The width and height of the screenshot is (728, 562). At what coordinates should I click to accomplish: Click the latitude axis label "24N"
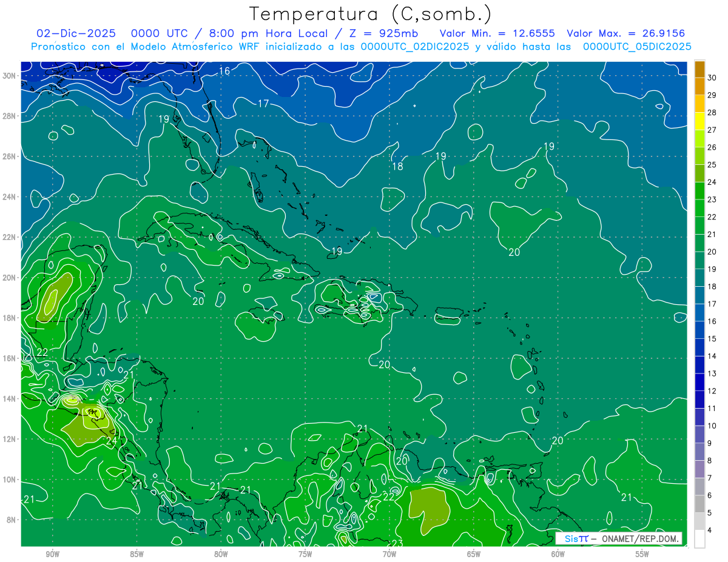[9, 196]
